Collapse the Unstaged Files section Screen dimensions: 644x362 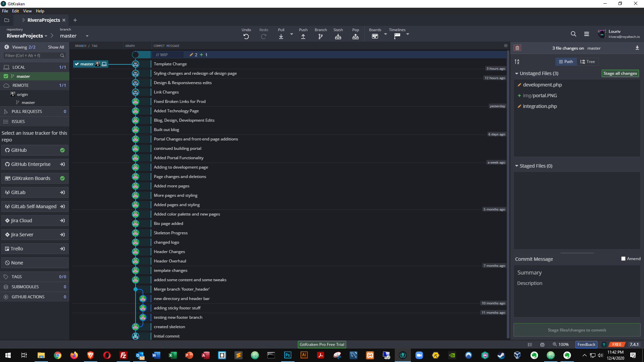[x=517, y=73]
